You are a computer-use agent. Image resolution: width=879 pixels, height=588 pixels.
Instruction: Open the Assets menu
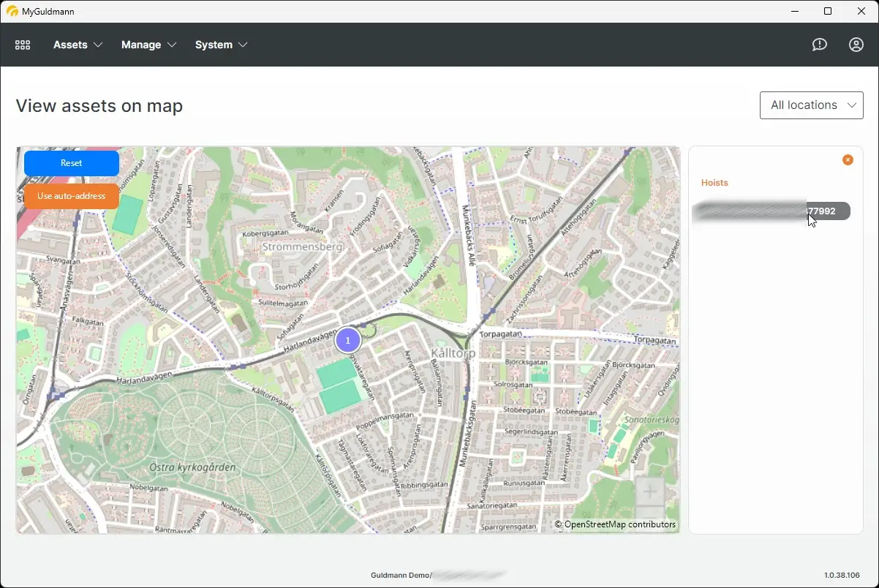71,45
